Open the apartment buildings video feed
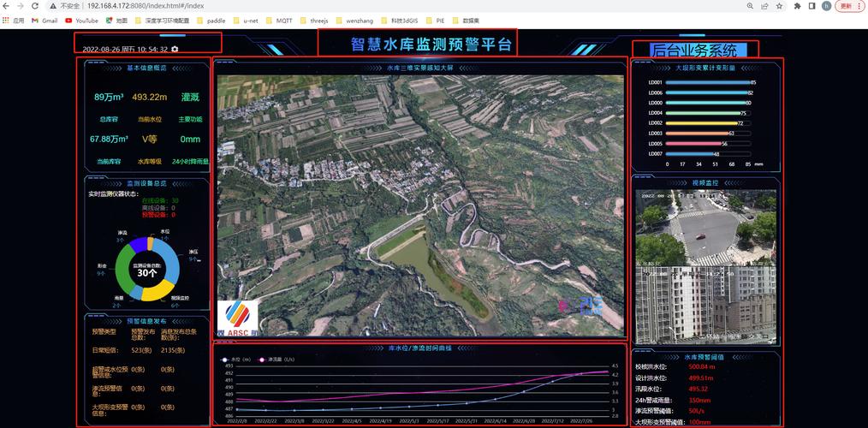This screenshot has width=868, height=428. tap(706, 305)
